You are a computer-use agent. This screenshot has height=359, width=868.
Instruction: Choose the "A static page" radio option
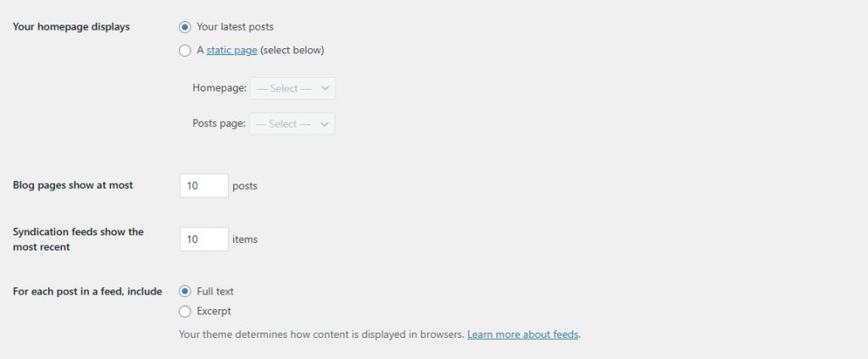186,50
